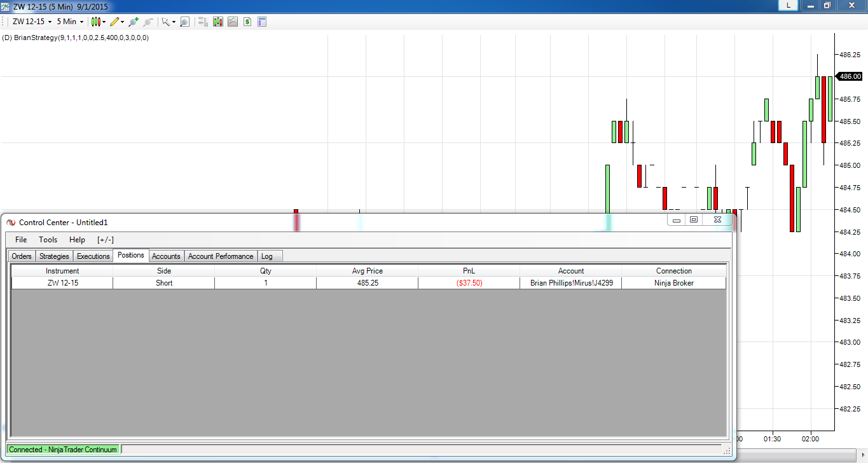Open the chart style candlestick icon
868x463 pixels.
pyautogui.click(x=96, y=22)
